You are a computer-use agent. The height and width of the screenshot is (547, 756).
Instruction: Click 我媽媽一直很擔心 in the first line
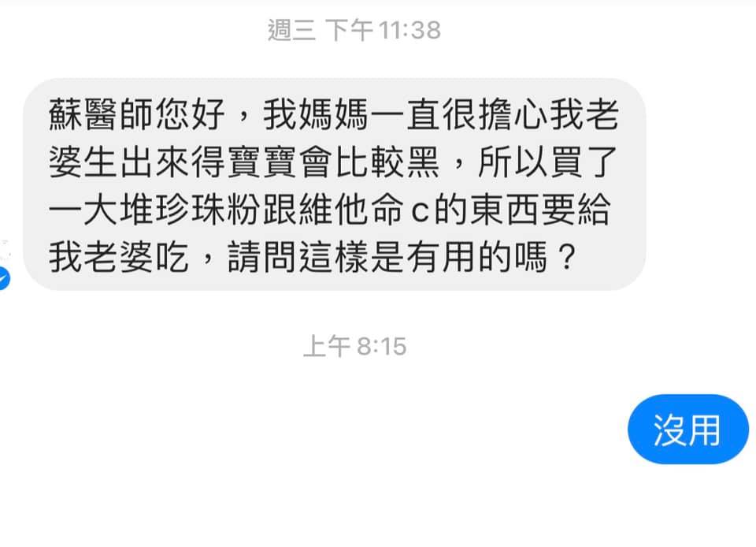pos(405,114)
